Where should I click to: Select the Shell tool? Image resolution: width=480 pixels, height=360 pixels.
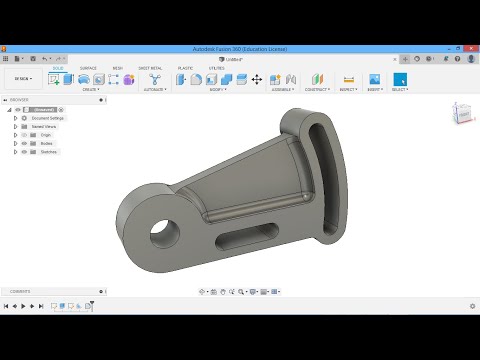211,79
